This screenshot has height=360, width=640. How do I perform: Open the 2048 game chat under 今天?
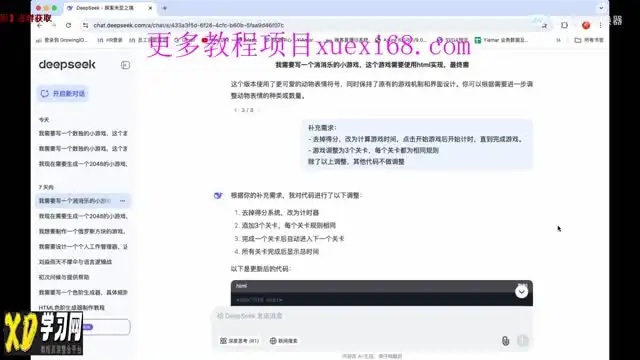[83, 164]
